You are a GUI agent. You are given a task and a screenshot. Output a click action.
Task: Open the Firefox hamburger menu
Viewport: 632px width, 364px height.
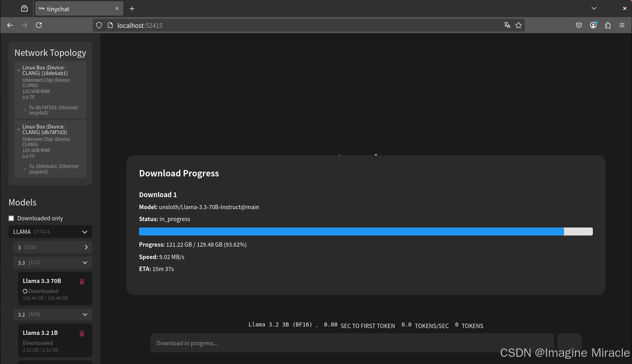622,25
